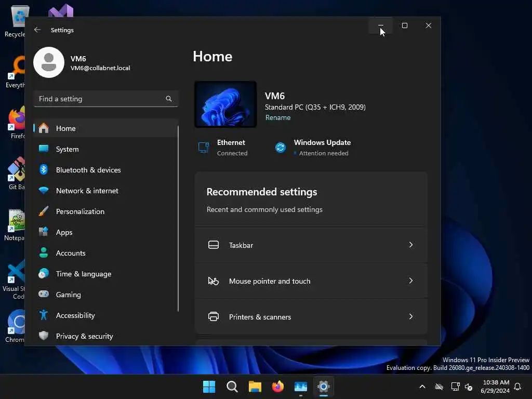Click the Taskbar row icon
Viewport: 532px width, 399px height.
tap(214, 245)
